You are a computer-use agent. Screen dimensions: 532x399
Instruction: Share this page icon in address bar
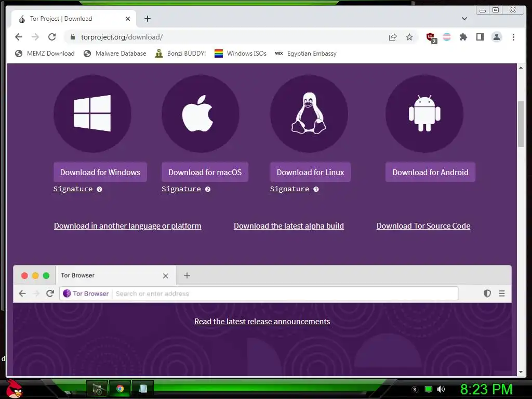(x=393, y=37)
